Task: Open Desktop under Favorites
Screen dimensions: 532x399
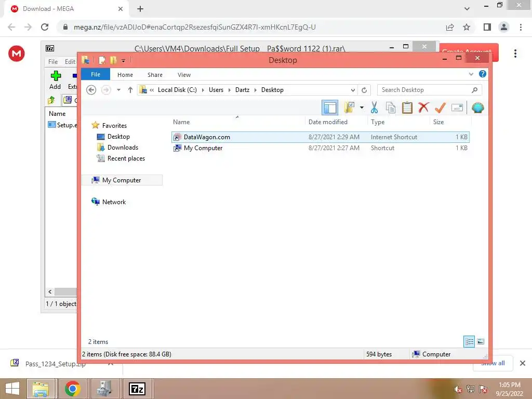Action: (118, 137)
